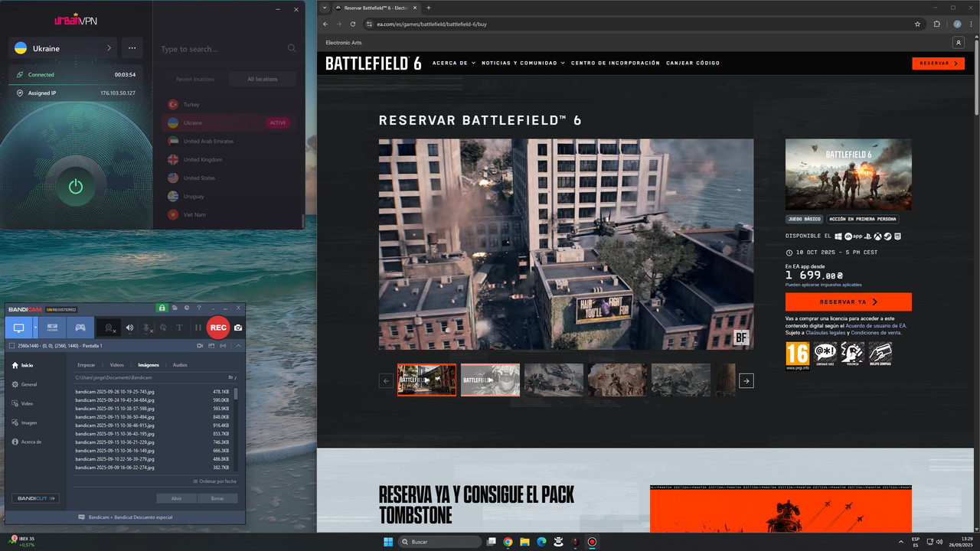
Task: Toggle Bandicam microphone input
Action: click(x=147, y=328)
